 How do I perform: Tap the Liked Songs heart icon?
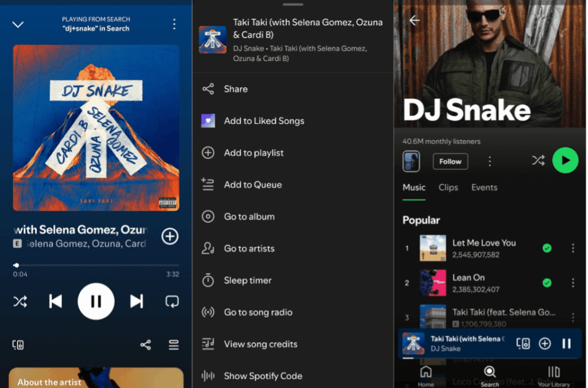(x=208, y=121)
